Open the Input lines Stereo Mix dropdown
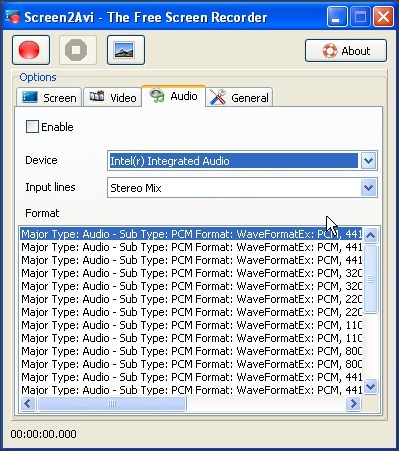Image resolution: width=399 pixels, height=451 pixels. click(242, 188)
